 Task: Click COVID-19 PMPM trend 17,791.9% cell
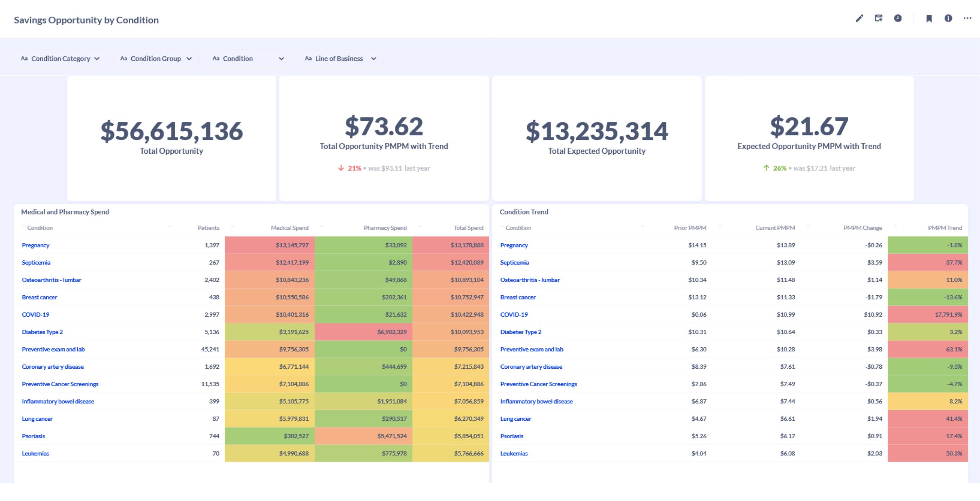pyautogui.click(x=928, y=314)
